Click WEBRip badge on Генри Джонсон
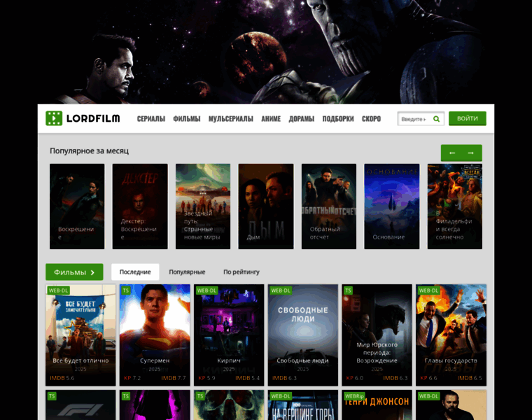The width and height of the screenshot is (532, 420). click(x=354, y=396)
